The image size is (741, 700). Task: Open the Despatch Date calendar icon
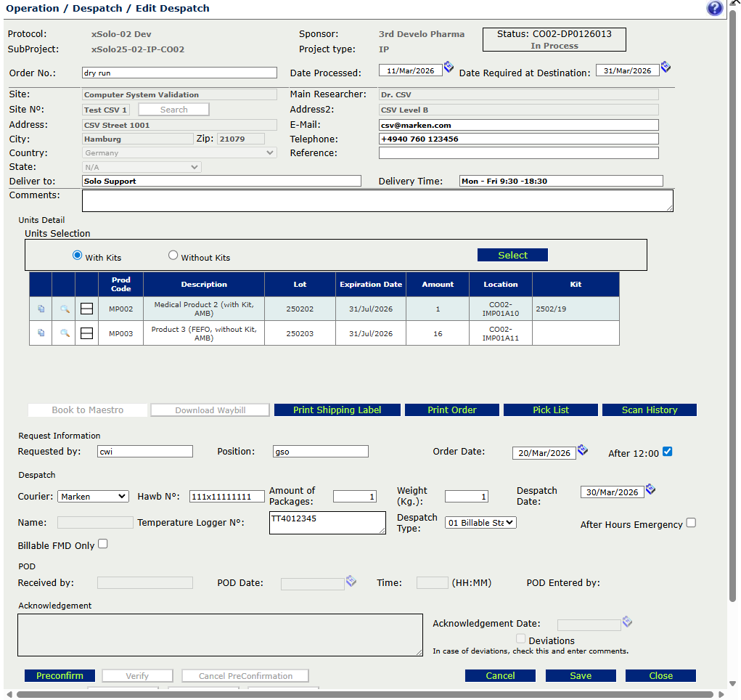click(650, 489)
